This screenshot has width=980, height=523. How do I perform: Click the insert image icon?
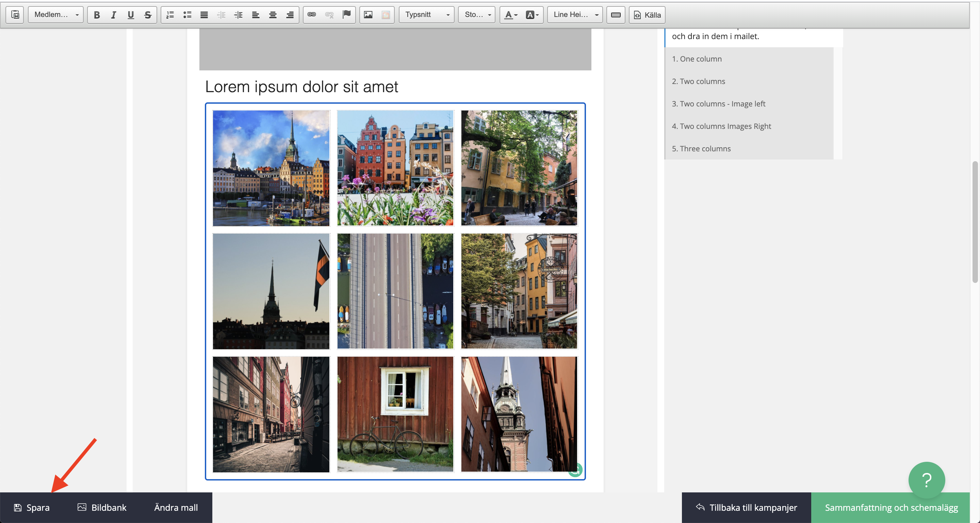[368, 15]
